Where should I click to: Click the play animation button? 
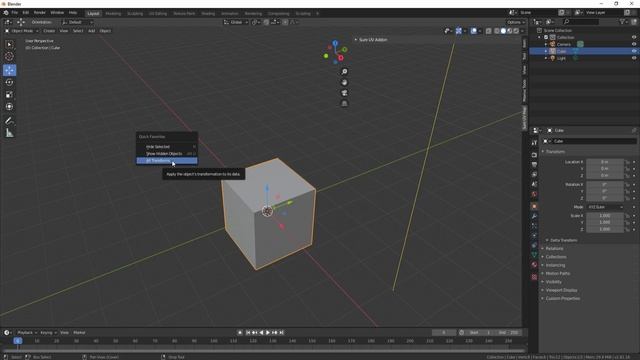(268, 333)
